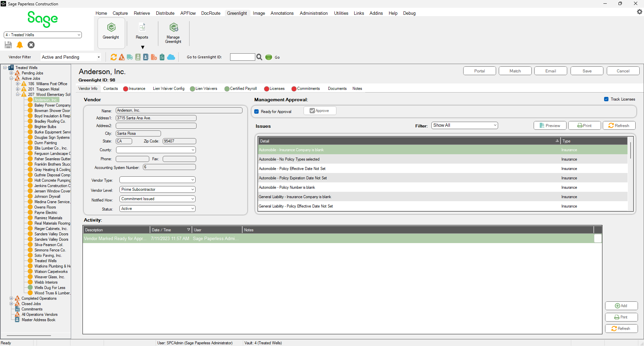644x346 pixels.
Task: Open the Issues Filter Show All dropdown
Action: click(x=465, y=125)
